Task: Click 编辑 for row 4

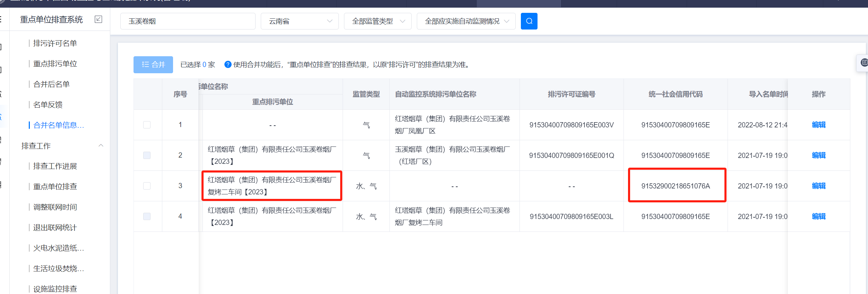Action: [x=819, y=216]
